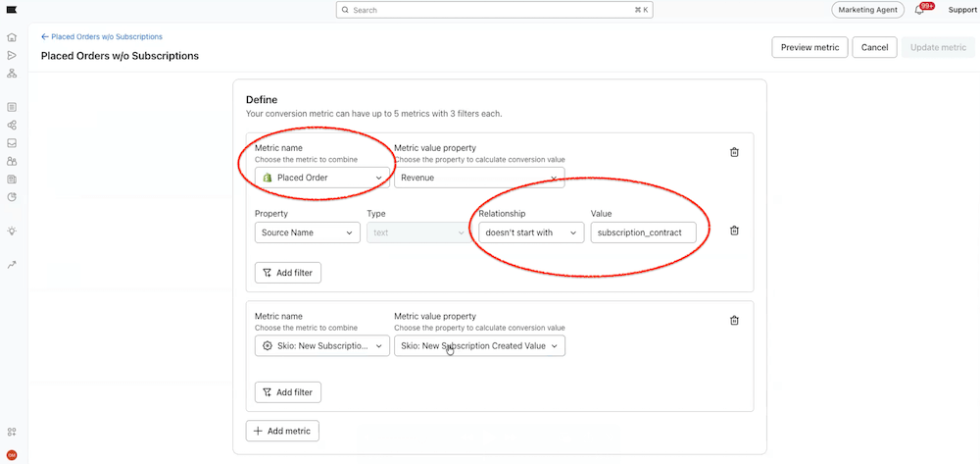980x464 pixels.
Task: Click the subscription_contract value field
Action: [x=643, y=232]
